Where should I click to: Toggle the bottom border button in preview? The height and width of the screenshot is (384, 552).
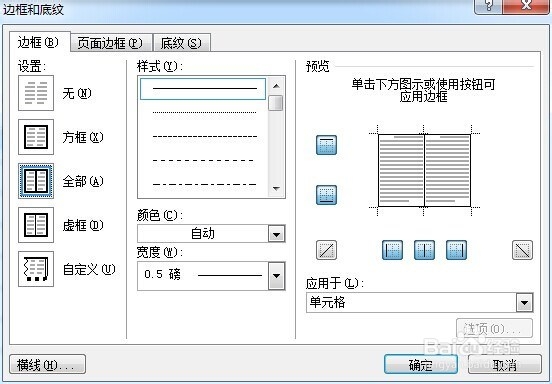click(326, 195)
